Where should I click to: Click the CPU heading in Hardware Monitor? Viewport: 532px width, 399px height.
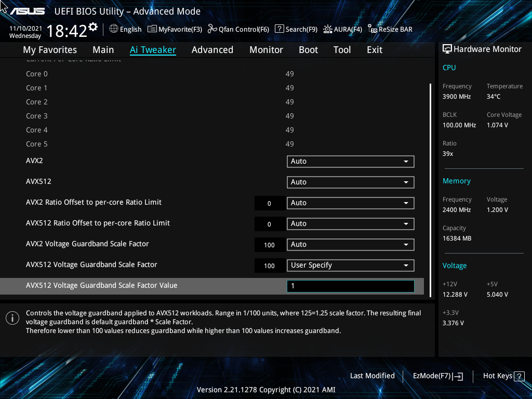449,68
